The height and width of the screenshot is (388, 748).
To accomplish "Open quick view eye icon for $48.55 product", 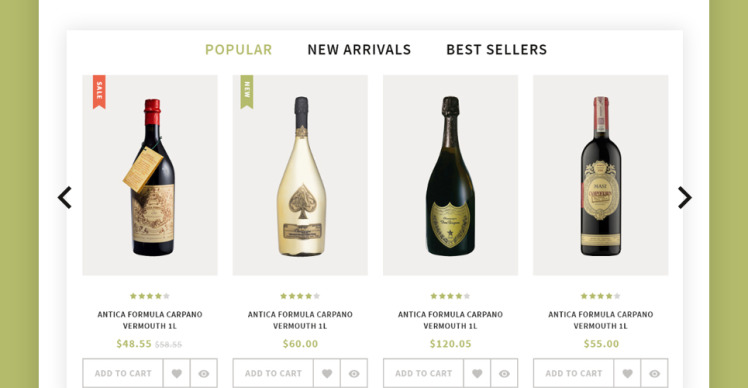I will (x=204, y=373).
